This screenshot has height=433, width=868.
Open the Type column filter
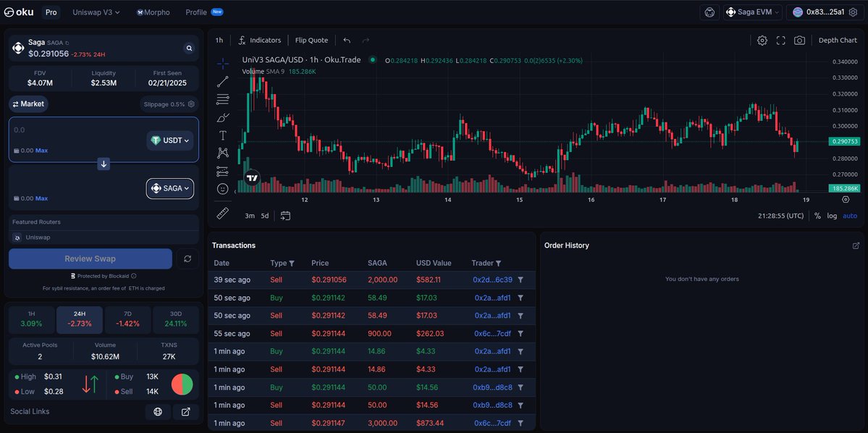pyautogui.click(x=292, y=263)
